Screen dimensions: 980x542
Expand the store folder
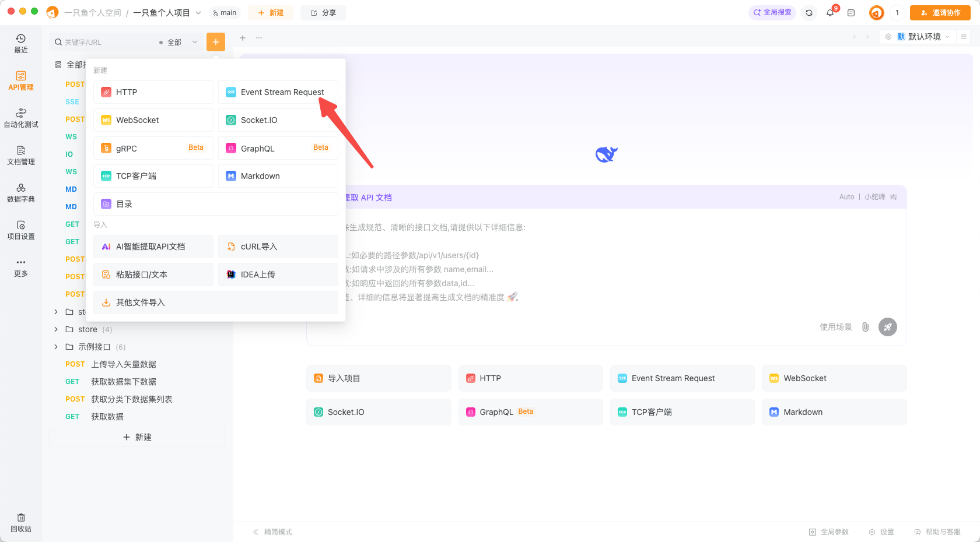[56, 329]
